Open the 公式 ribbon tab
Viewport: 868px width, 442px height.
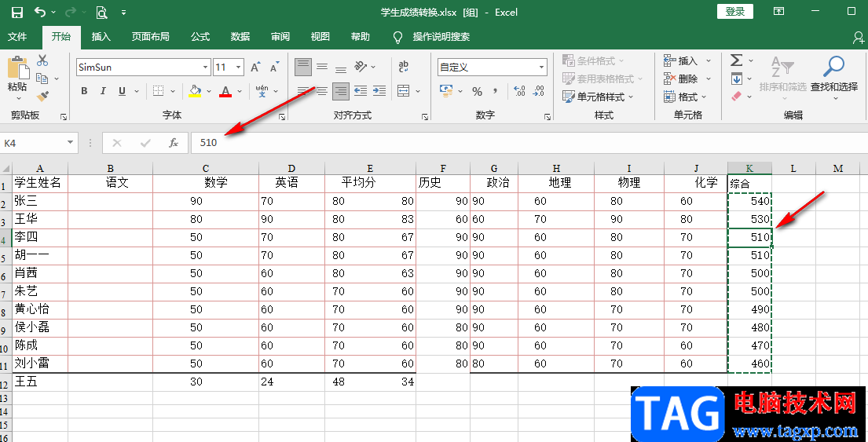pos(200,37)
